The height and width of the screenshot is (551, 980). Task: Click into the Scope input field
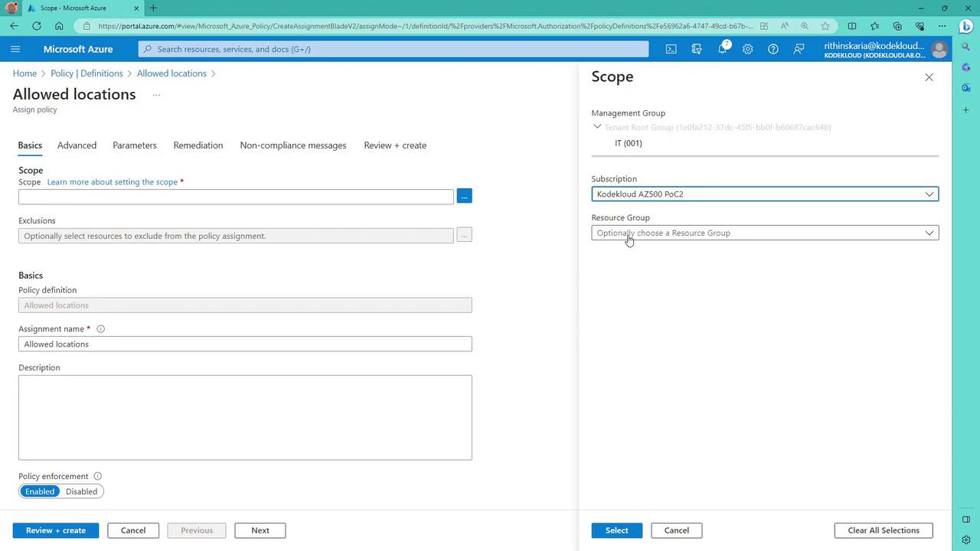coord(236,197)
